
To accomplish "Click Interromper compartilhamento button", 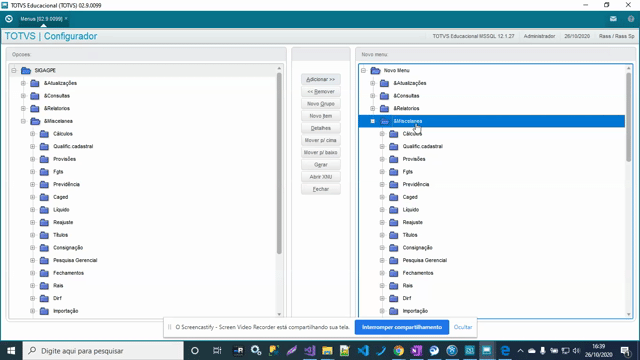I will (402, 327).
